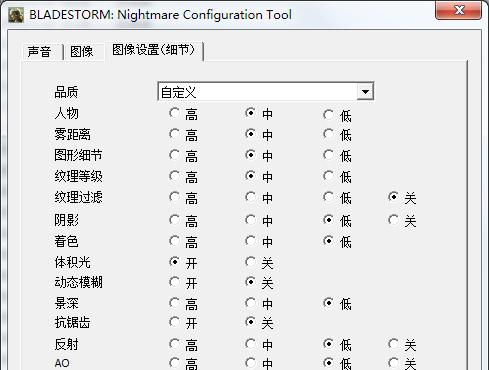Pick 中 for 着色
The image size is (489, 370).
250,241
